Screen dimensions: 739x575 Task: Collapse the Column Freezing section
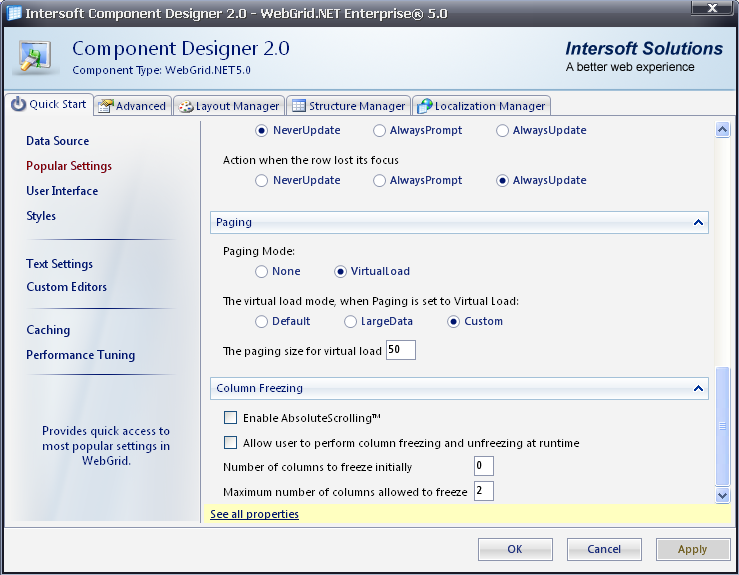pos(698,388)
